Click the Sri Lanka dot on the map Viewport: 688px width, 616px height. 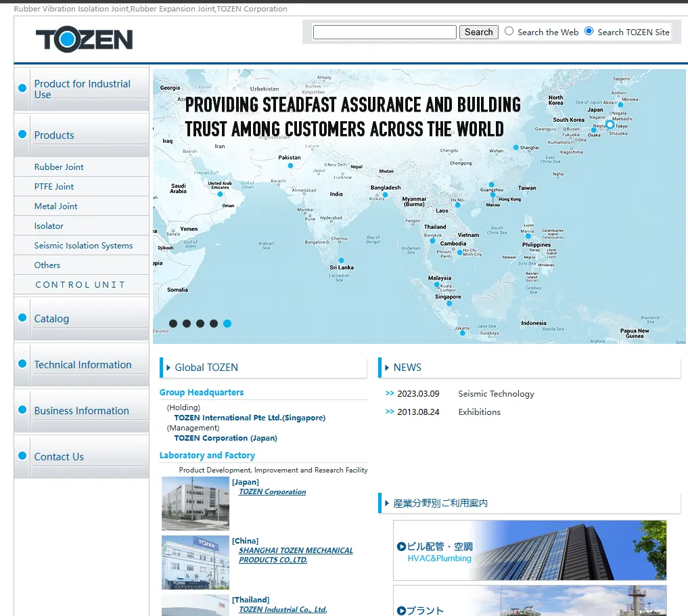coord(342,261)
